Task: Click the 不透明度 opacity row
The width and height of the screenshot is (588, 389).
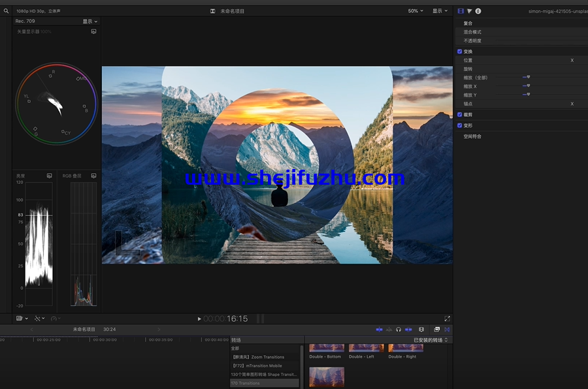Action: tap(521, 40)
